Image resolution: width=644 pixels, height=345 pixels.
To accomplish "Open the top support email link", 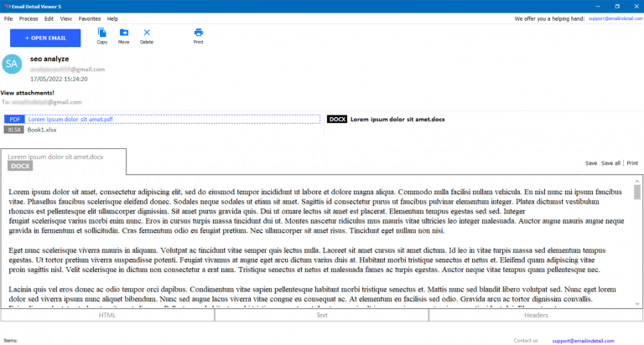I will (613, 18).
